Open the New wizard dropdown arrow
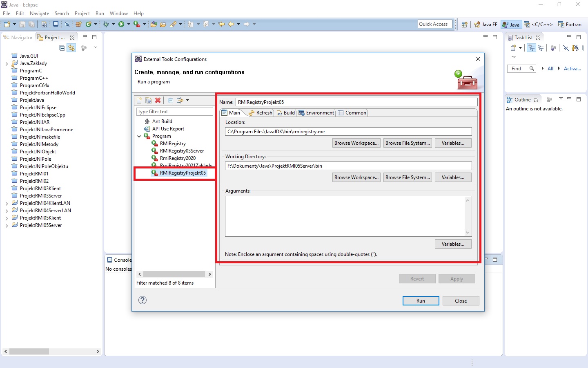 click(14, 24)
